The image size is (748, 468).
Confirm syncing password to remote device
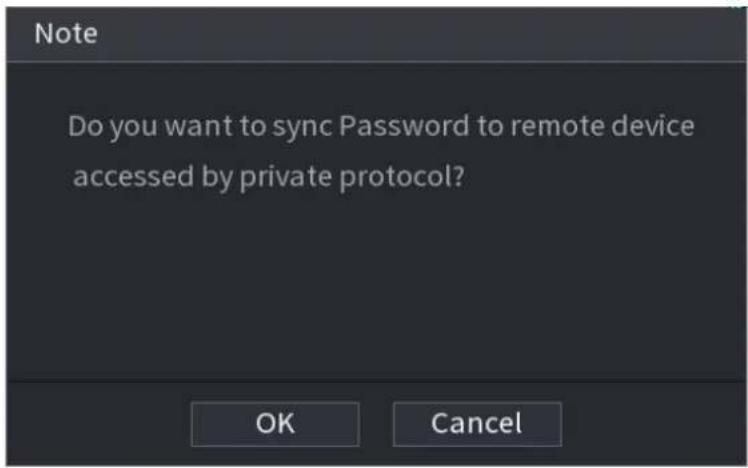275,424
